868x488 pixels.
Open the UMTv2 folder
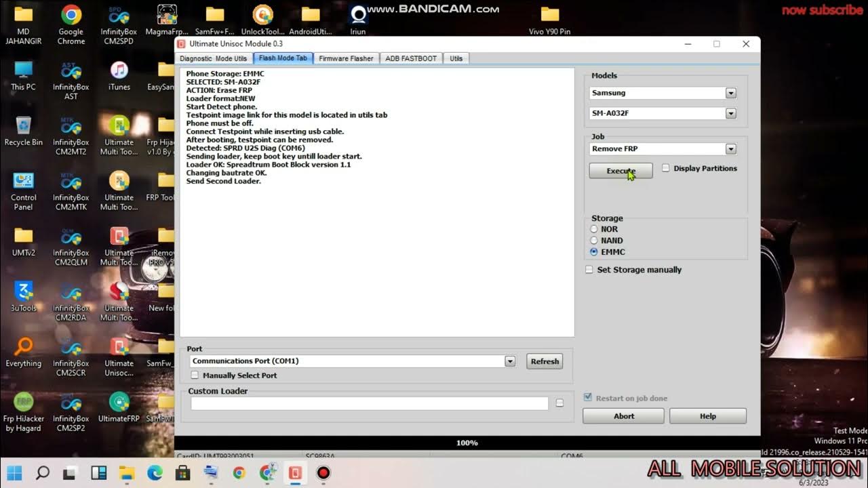(23, 242)
